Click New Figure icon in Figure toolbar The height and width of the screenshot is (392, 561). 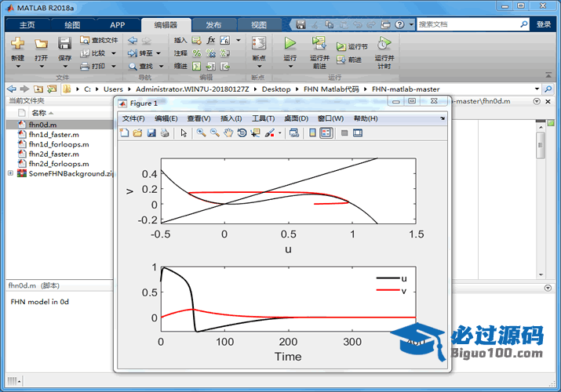[125, 133]
